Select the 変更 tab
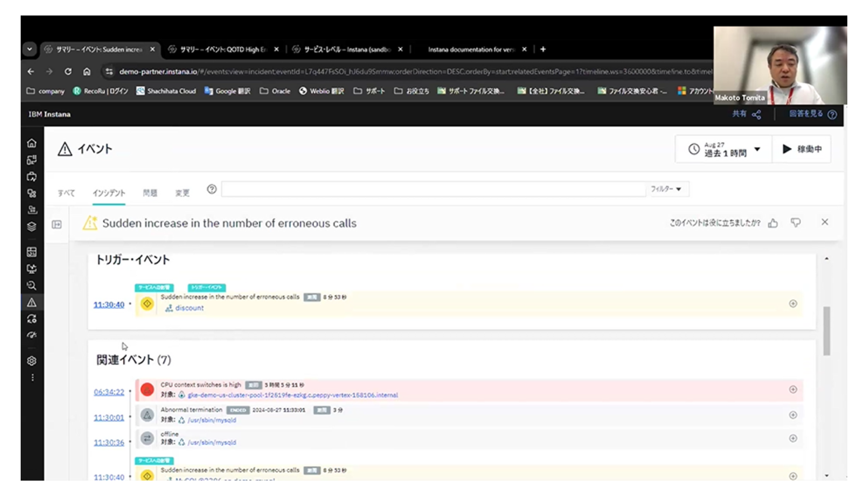This screenshot has width=868, height=497. tap(182, 193)
